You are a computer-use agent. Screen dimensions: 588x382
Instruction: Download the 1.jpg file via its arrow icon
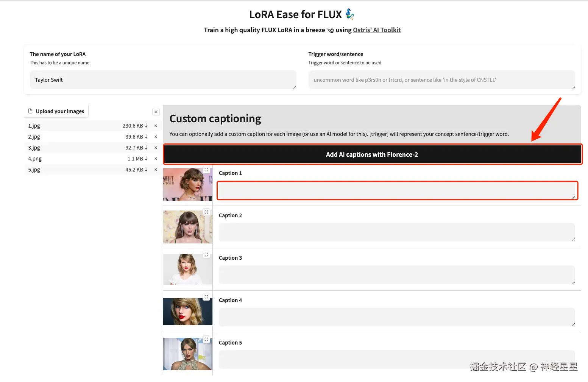tap(146, 126)
